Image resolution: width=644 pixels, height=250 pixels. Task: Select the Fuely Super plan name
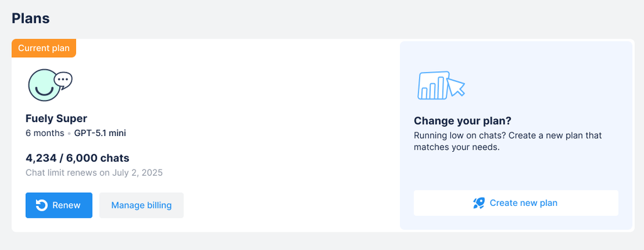(x=56, y=119)
